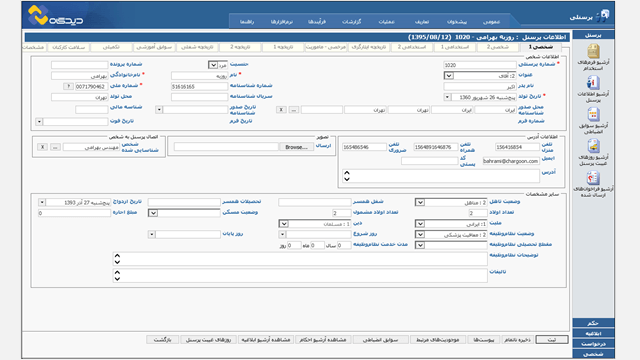Switch to the شخصی 2 tab
The width and height of the screenshot is (640, 360).
[x=498, y=47]
